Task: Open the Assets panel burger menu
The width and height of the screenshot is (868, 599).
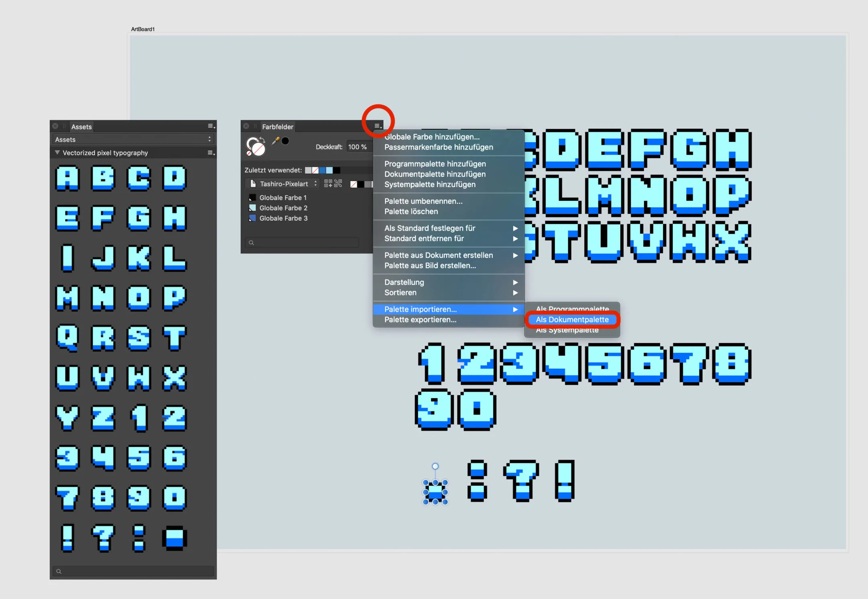Action: (x=211, y=126)
